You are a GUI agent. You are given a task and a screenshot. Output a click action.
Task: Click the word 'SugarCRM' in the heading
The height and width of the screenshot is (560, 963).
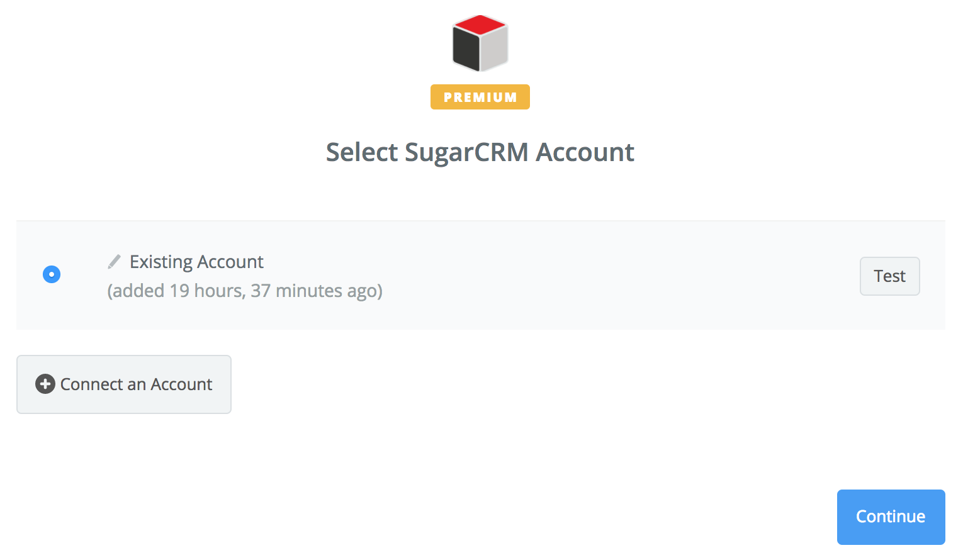click(x=466, y=152)
